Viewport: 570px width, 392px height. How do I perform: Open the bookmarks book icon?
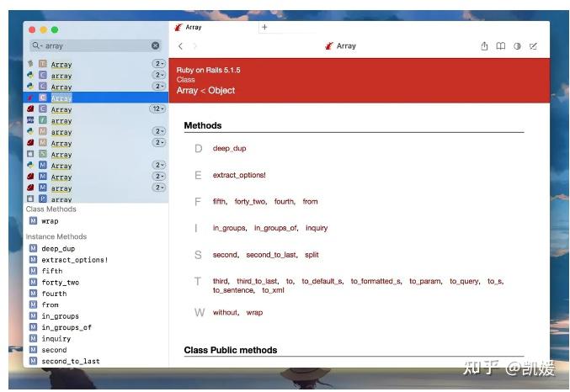pos(501,46)
